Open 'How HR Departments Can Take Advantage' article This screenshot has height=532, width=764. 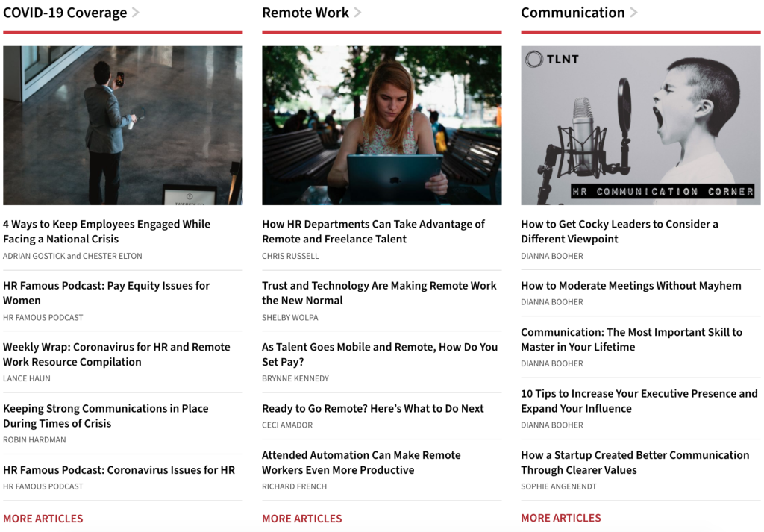click(373, 231)
